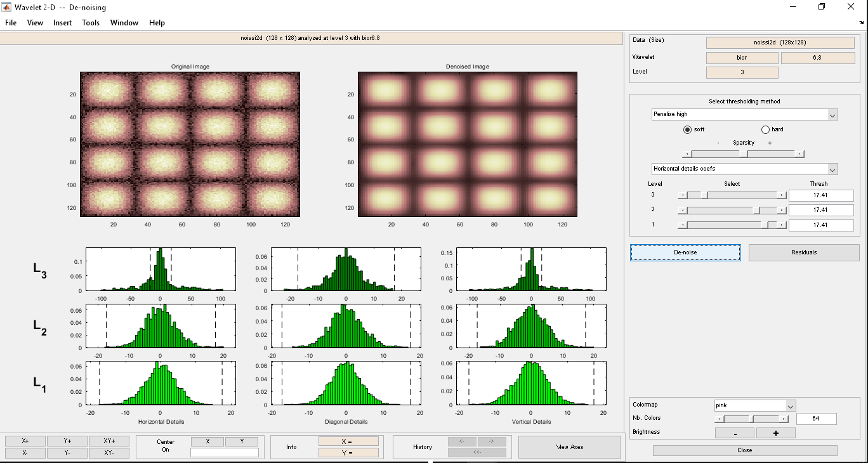The image size is (868, 463).
Task: Open the Insert menu
Action: [x=62, y=23]
